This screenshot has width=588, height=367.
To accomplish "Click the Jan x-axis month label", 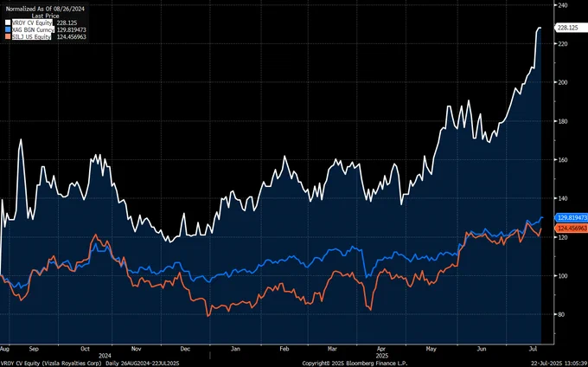I will coord(235,349).
